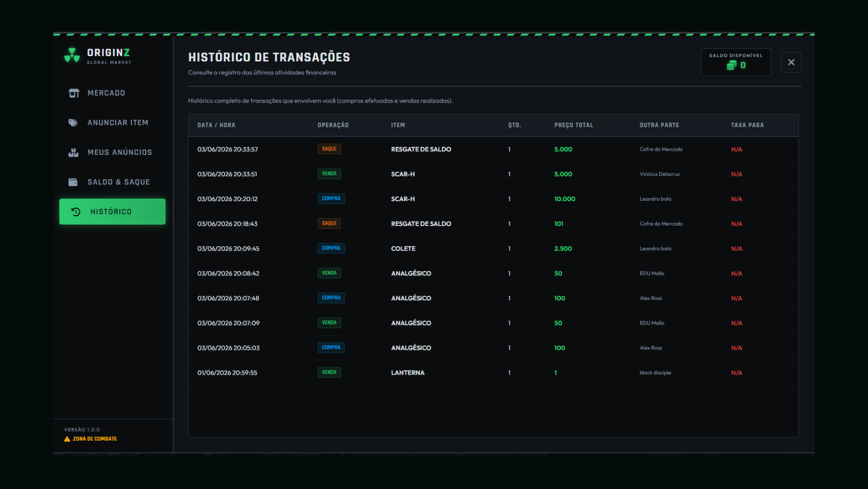
Task: Click N/A tax in the Lanterna row
Action: 737,373
